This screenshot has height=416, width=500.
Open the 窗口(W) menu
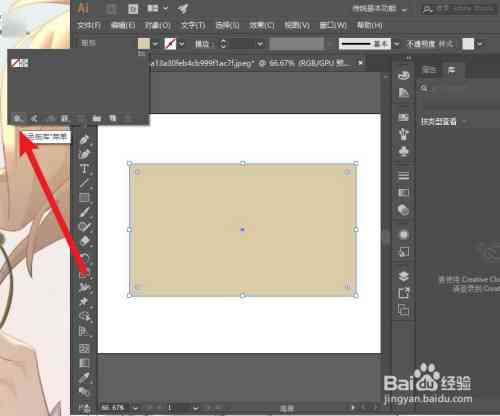click(333, 26)
